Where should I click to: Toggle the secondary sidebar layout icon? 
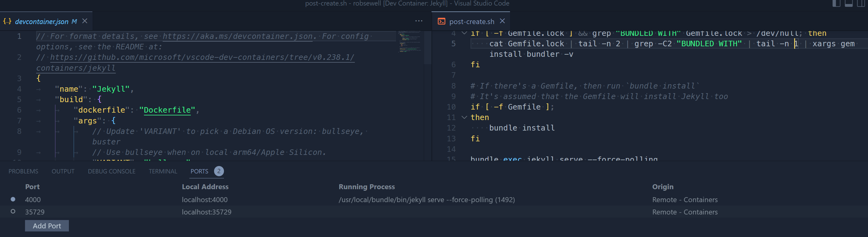tap(861, 3)
